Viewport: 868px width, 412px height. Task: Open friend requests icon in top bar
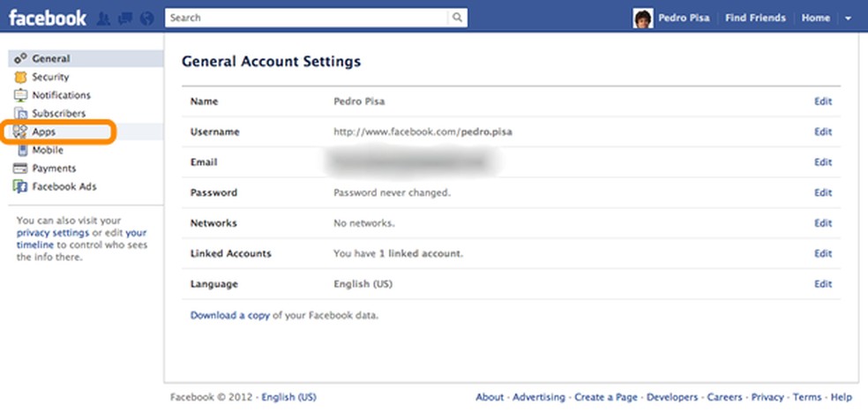(103, 19)
